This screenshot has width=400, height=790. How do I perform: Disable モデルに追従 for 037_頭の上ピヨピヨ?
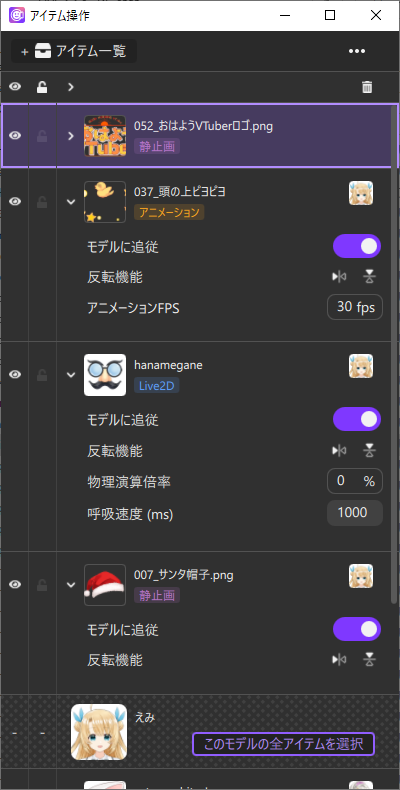pos(357,246)
